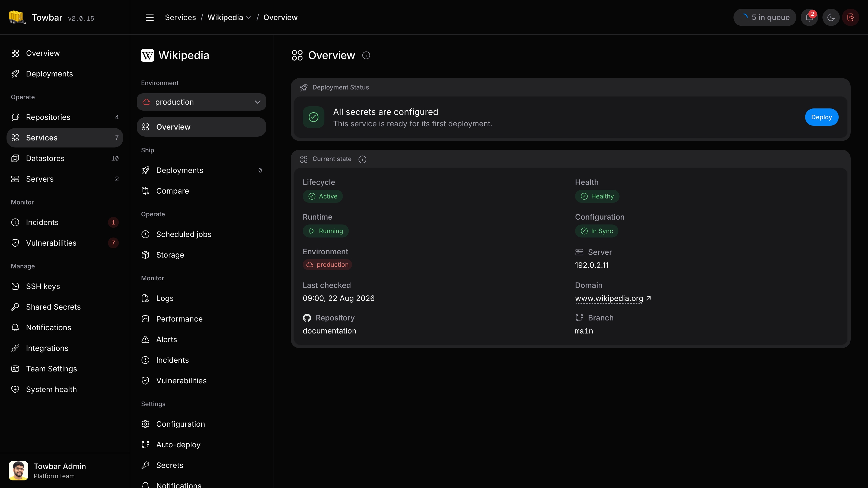Click the red logout icon
The image size is (868, 488).
click(x=850, y=18)
